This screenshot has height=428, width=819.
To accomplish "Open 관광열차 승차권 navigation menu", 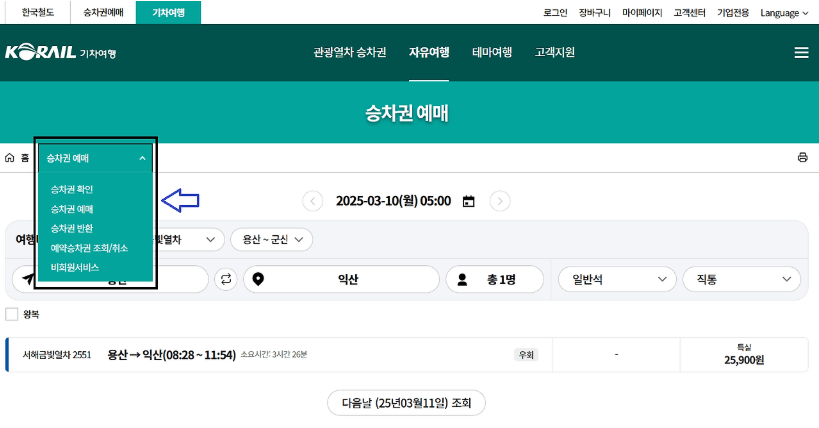I will (x=349, y=52).
